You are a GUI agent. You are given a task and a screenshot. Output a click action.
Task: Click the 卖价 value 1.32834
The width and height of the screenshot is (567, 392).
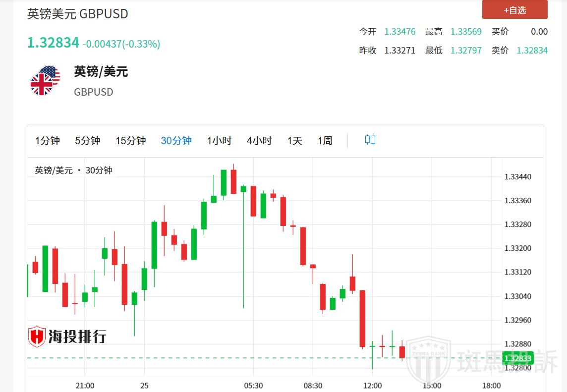[532, 51]
